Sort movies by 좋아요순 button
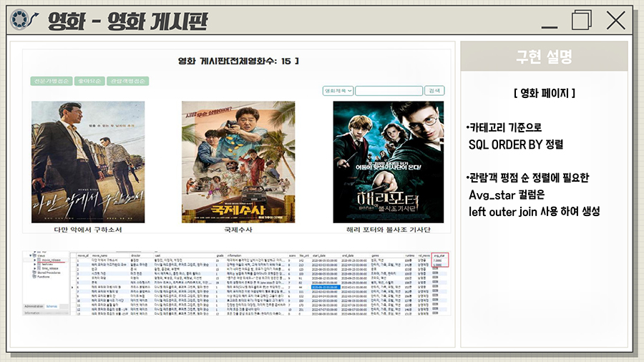 point(89,81)
